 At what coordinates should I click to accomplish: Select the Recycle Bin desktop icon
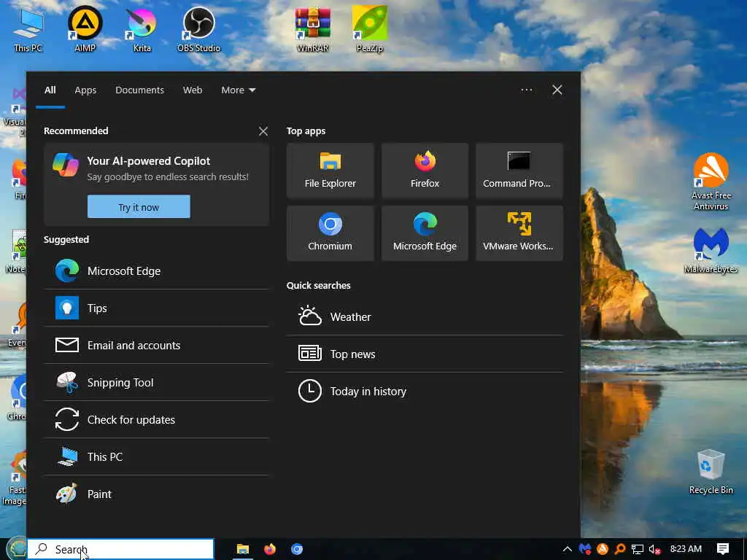(x=711, y=472)
